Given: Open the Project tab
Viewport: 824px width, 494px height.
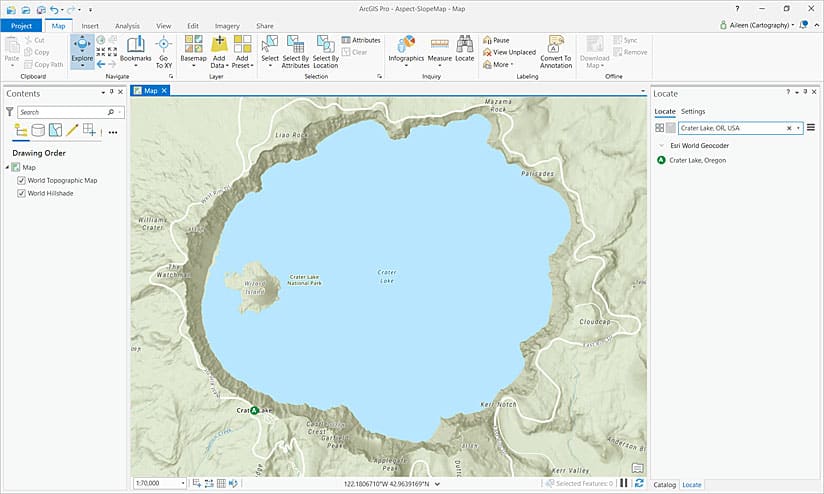Looking at the screenshot, I should [21, 26].
